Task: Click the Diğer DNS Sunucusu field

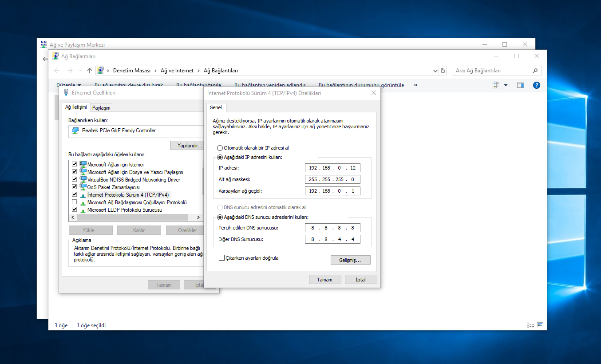Action: (332, 239)
